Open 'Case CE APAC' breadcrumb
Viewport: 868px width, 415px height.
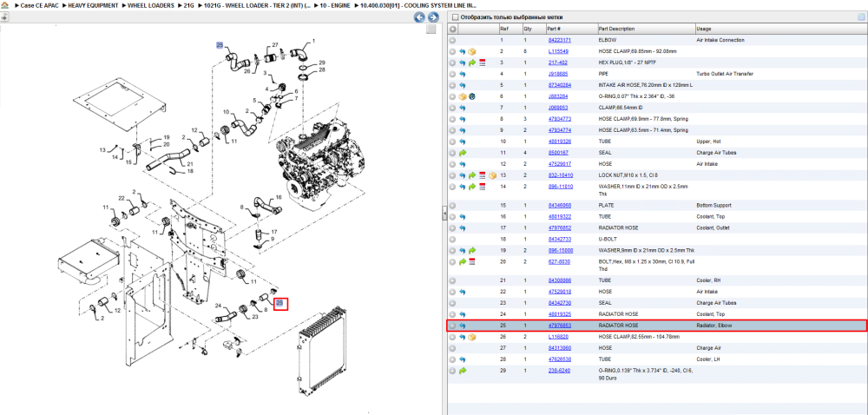click(39, 5)
